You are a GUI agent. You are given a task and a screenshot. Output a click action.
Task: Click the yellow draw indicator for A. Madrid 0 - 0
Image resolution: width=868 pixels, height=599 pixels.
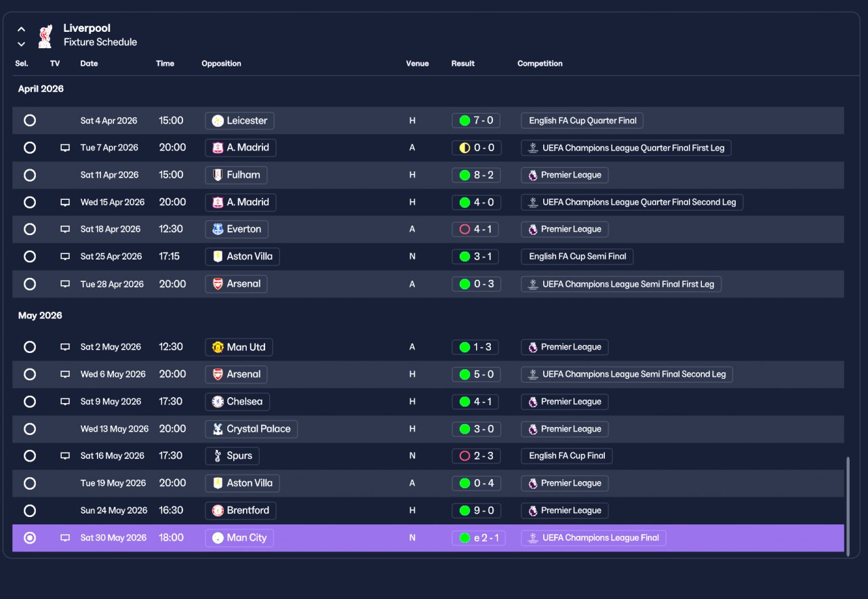(x=465, y=148)
